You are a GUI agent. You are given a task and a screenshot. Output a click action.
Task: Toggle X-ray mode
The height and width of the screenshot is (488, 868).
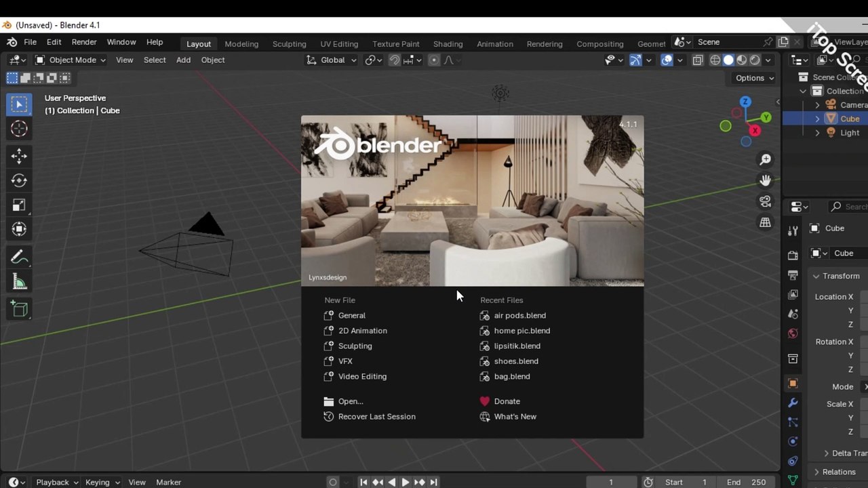click(x=698, y=60)
